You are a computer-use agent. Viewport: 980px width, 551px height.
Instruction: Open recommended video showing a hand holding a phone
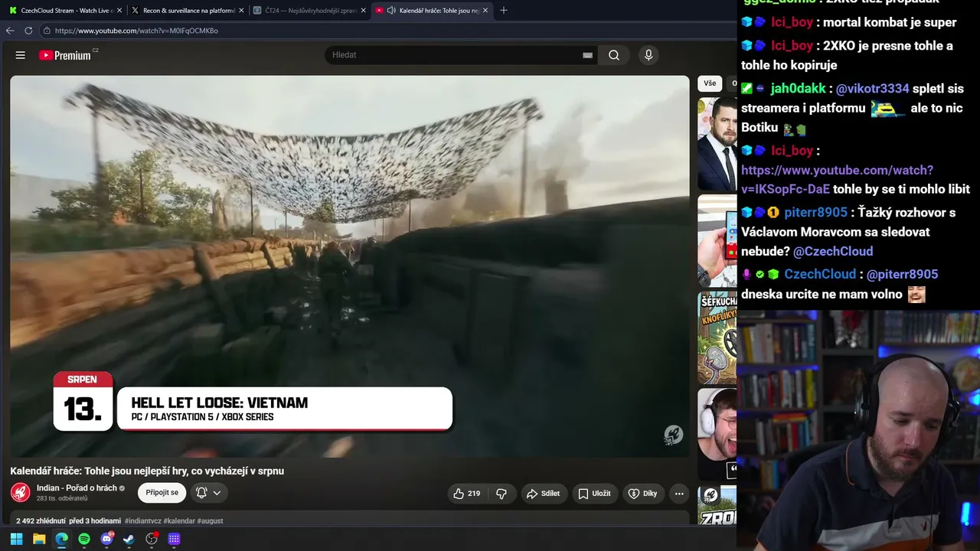pyautogui.click(x=717, y=241)
